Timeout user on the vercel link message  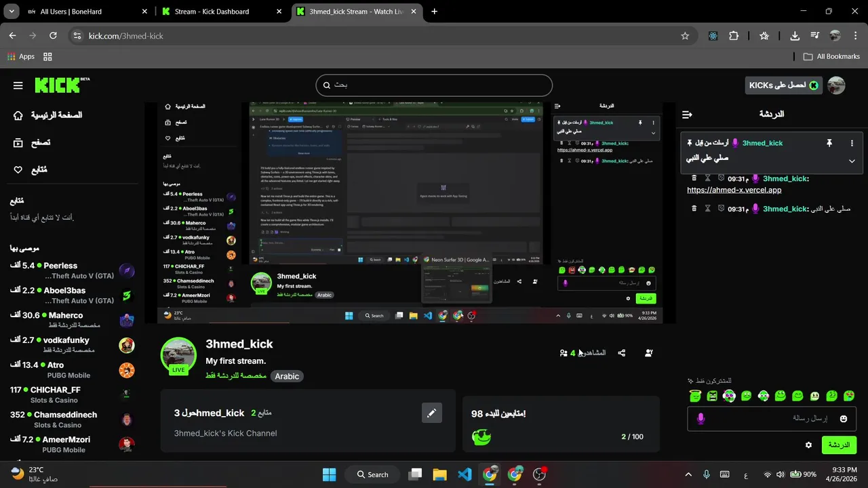pos(707,178)
